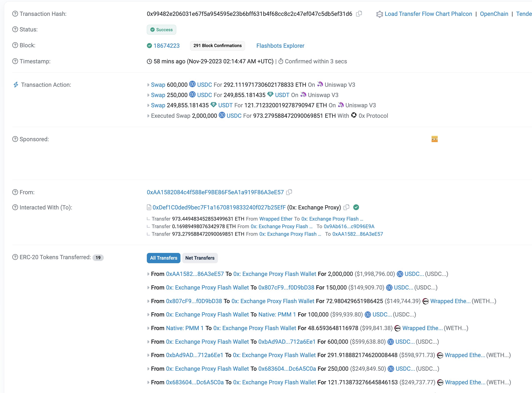Click help icon beside Block label
The height and width of the screenshot is (393, 532).
pos(15,45)
